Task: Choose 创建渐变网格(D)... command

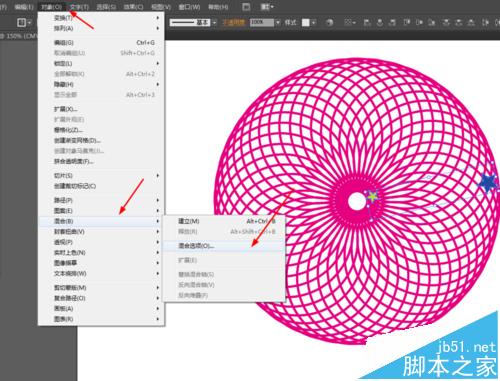Action: [101, 140]
